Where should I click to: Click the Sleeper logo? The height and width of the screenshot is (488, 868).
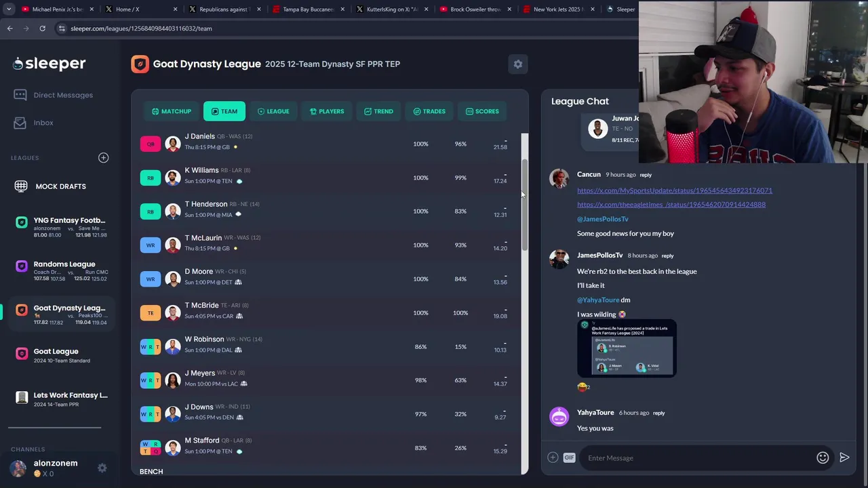pos(49,64)
